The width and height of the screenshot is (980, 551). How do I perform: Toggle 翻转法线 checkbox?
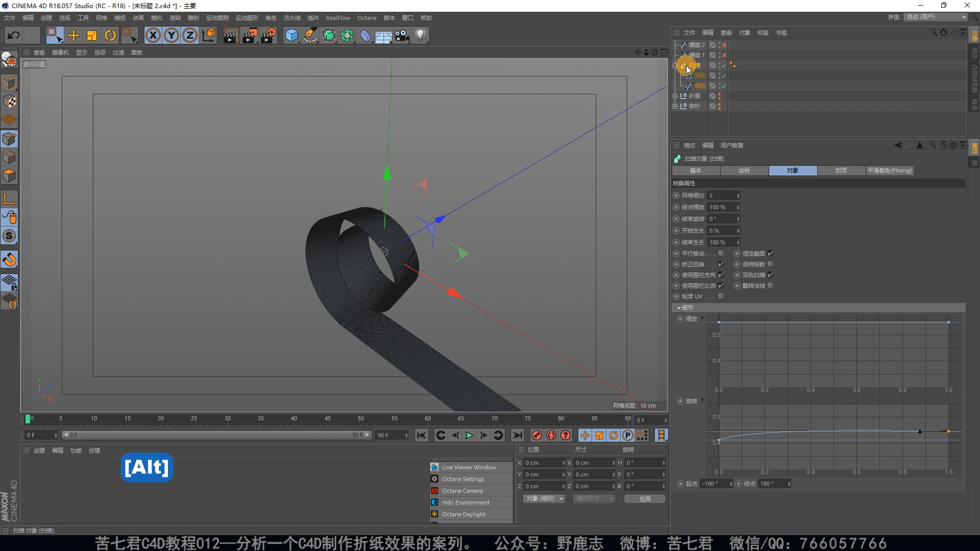(771, 286)
